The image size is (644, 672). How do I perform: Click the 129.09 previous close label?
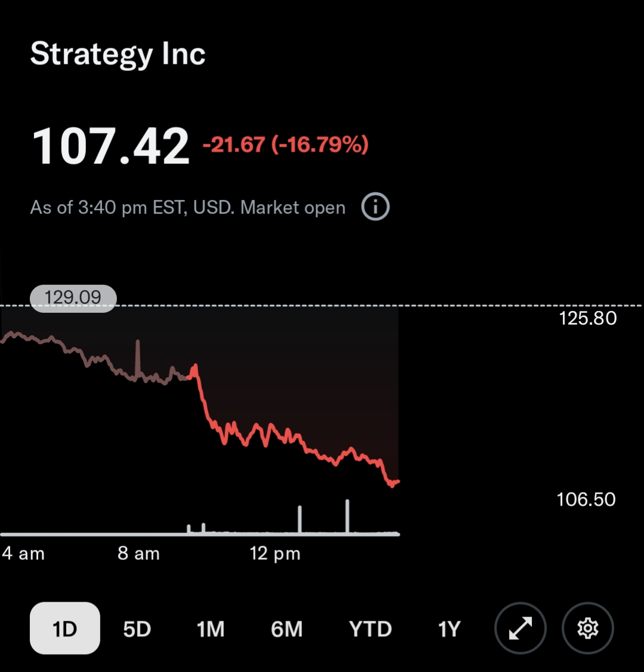pyautogui.click(x=73, y=298)
